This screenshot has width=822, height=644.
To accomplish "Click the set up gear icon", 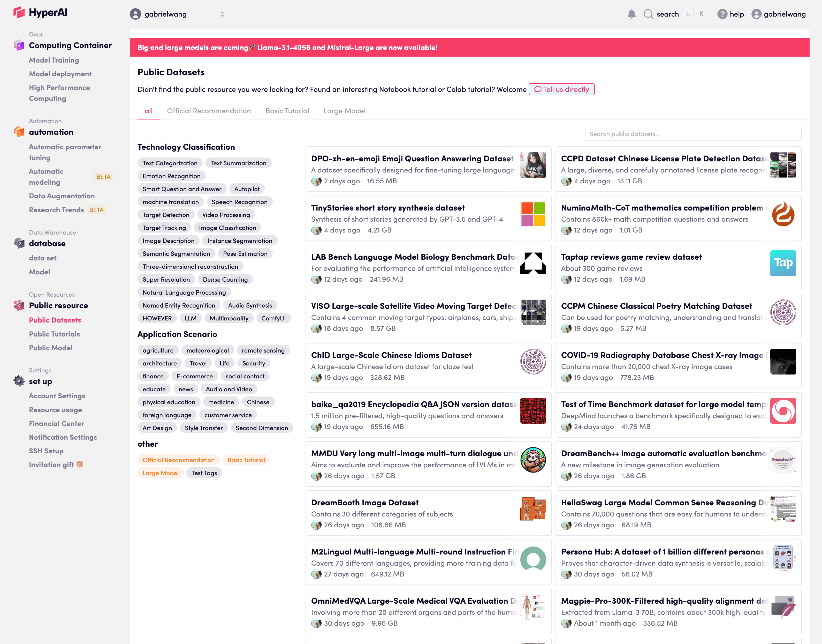I will point(19,381).
